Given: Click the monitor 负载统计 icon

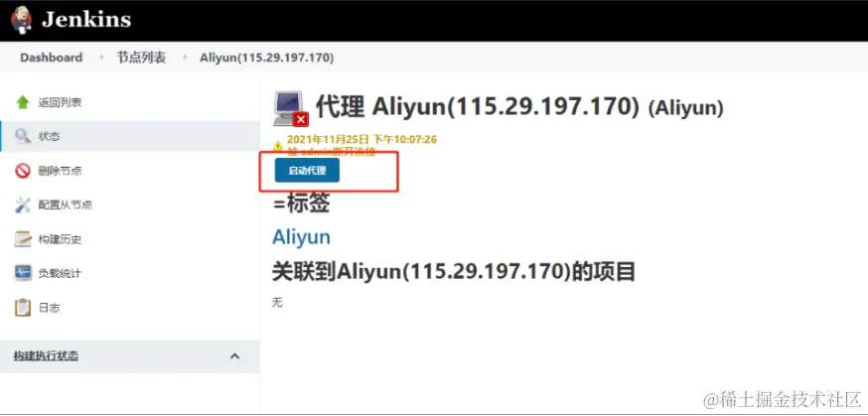Looking at the screenshot, I should 23,273.
